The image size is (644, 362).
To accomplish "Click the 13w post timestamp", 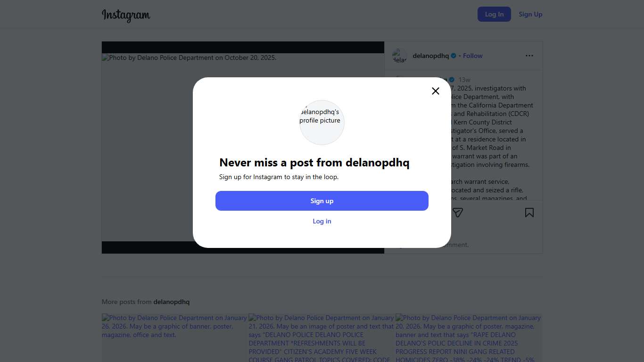I will tap(464, 80).
